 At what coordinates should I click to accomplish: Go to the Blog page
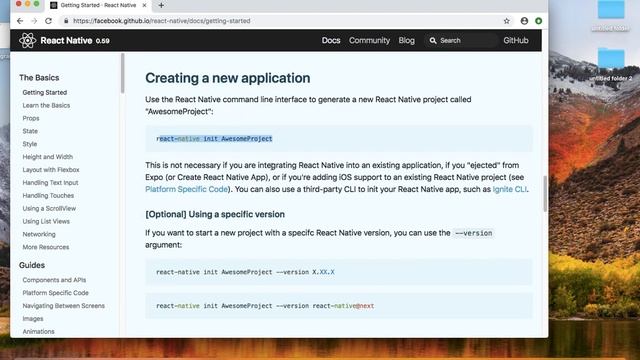pos(407,40)
